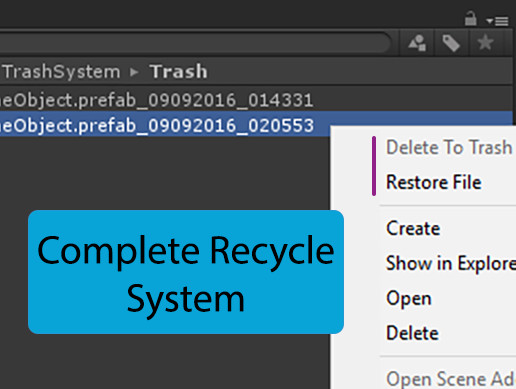The width and height of the screenshot is (516, 389).
Task: Choose Show in Explorer menu entry
Action: (451, 264)
